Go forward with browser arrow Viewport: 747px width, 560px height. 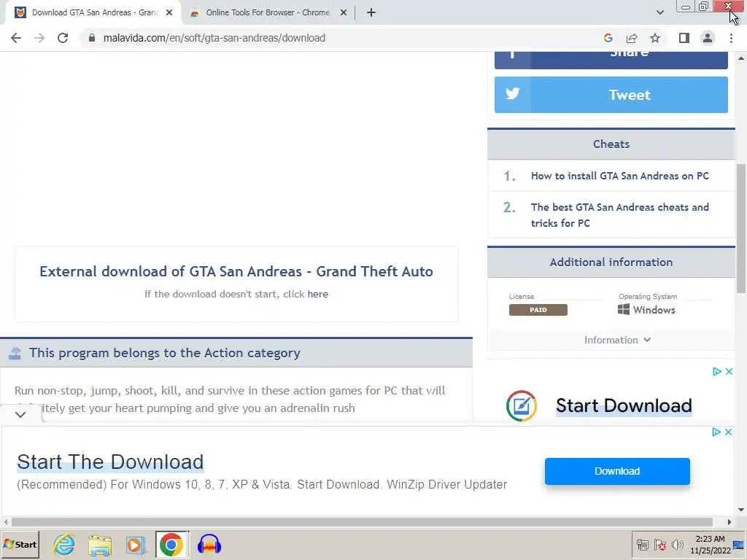click(x=39, y=38)
